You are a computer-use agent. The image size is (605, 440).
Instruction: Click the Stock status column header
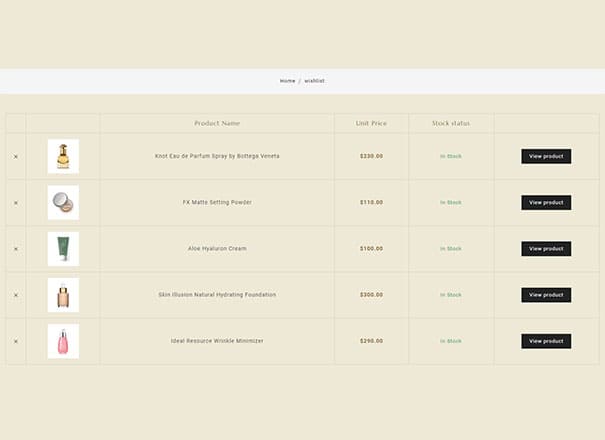click(451, 124)
